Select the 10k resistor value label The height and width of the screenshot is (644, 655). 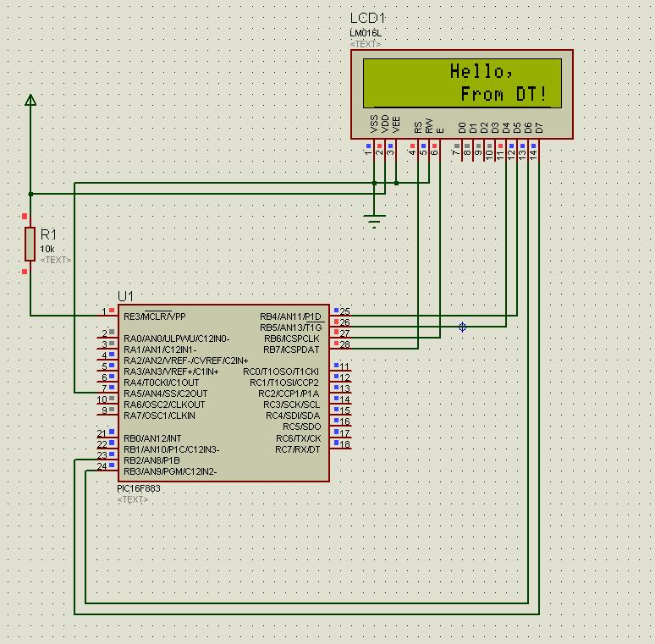pos(47,249)
